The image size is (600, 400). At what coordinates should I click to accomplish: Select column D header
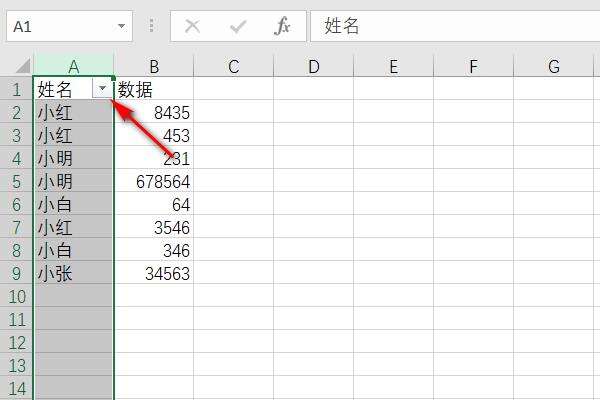point(314,66)
